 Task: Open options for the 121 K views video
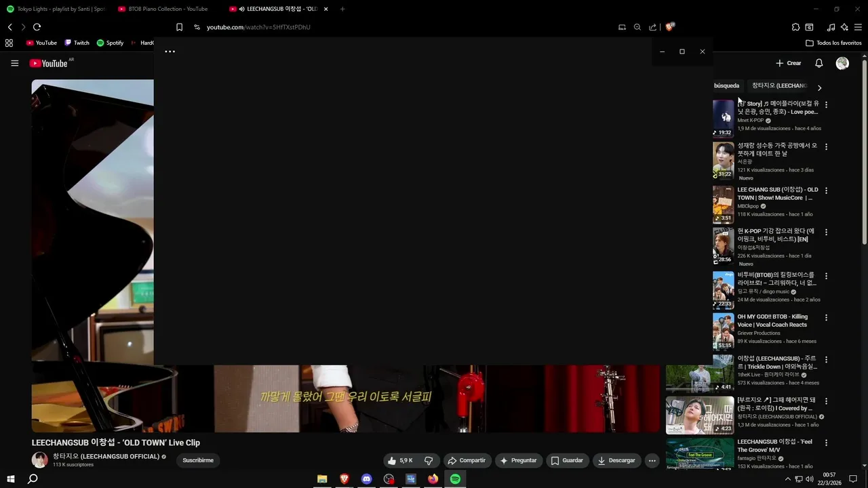click(826, 147)
